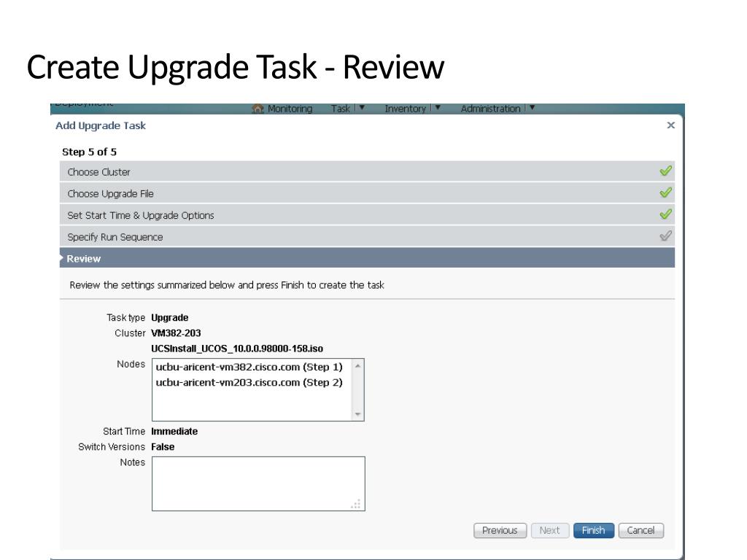Open the Specify Run Sequence step
This screenshot has width=747, height=560.
(367, 237)
